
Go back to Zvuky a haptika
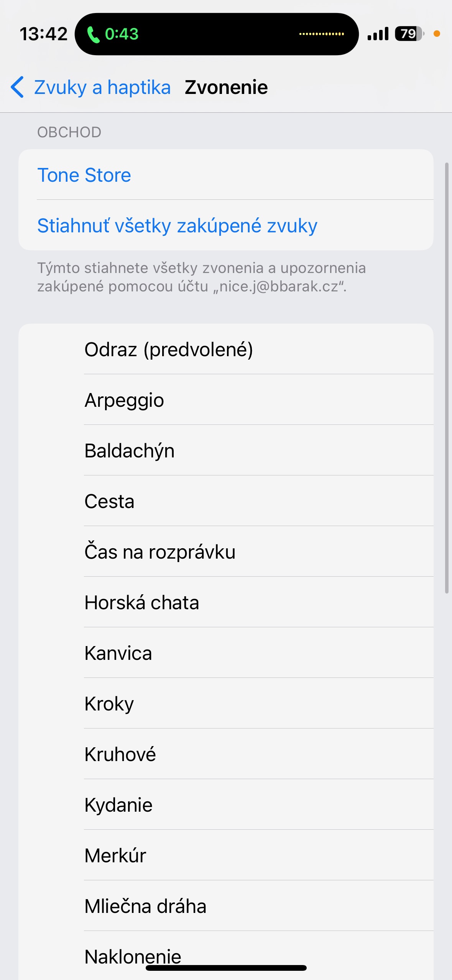pos(102,87)
